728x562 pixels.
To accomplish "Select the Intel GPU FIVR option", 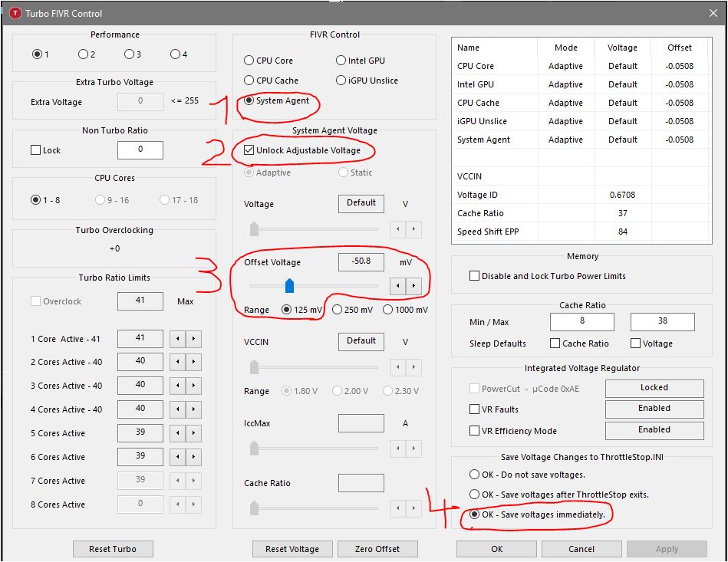I will 361,61.
